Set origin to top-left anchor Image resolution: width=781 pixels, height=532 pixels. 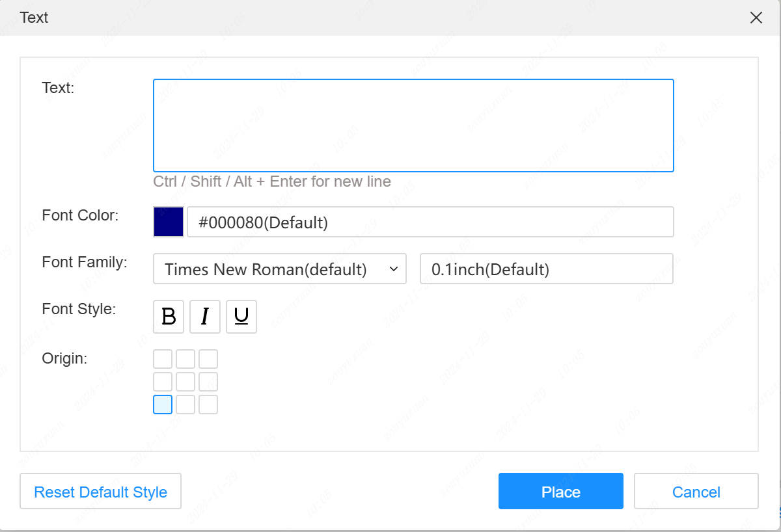coord(163,359)
